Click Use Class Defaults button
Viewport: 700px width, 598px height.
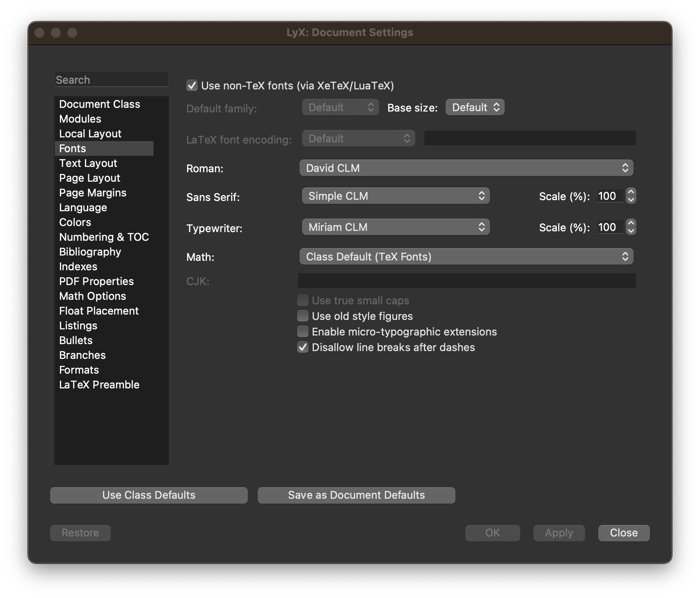pos(149,495)
